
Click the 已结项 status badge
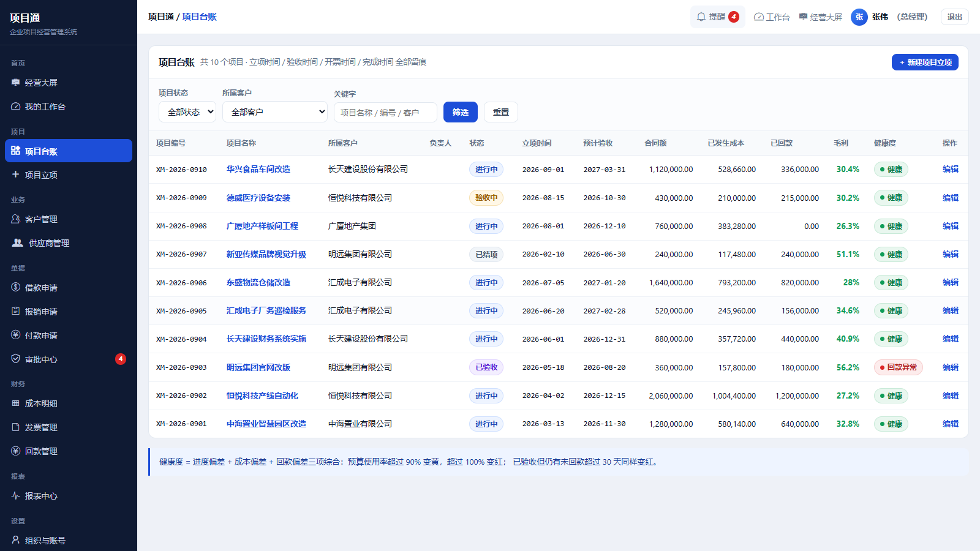[x=486, y=254]
